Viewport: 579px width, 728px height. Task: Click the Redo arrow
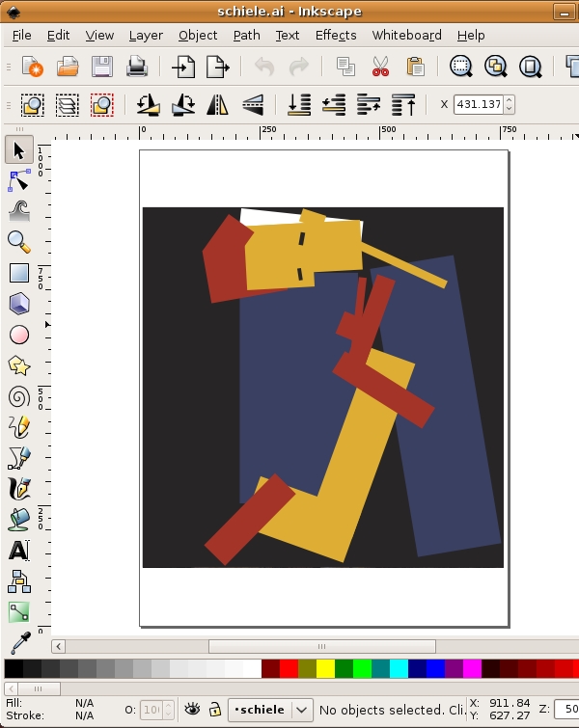pos(299,67)
